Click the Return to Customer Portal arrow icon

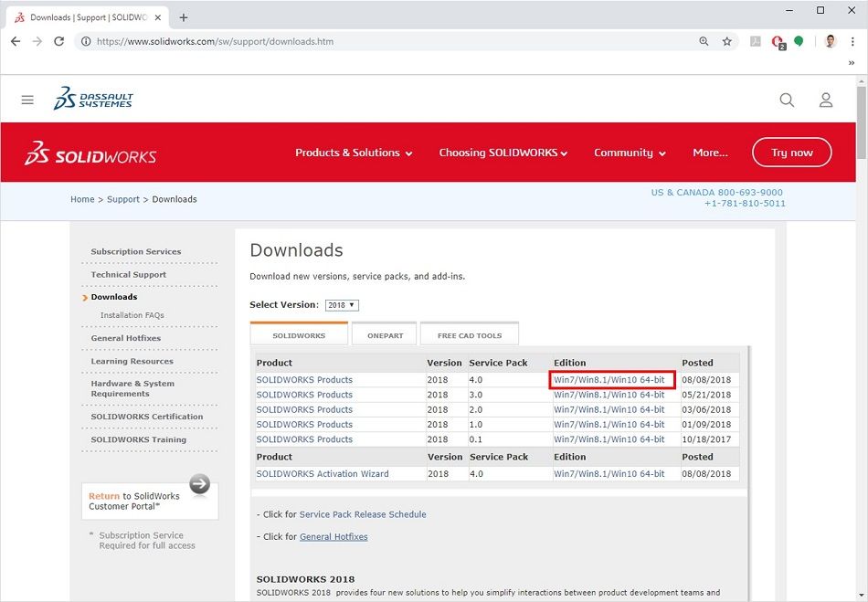(x=199, y=484)
